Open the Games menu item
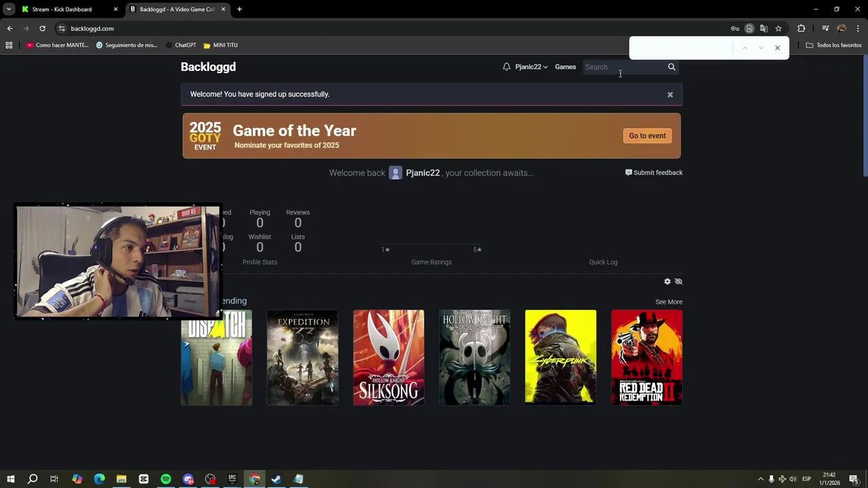 click(x=565, y=66)
